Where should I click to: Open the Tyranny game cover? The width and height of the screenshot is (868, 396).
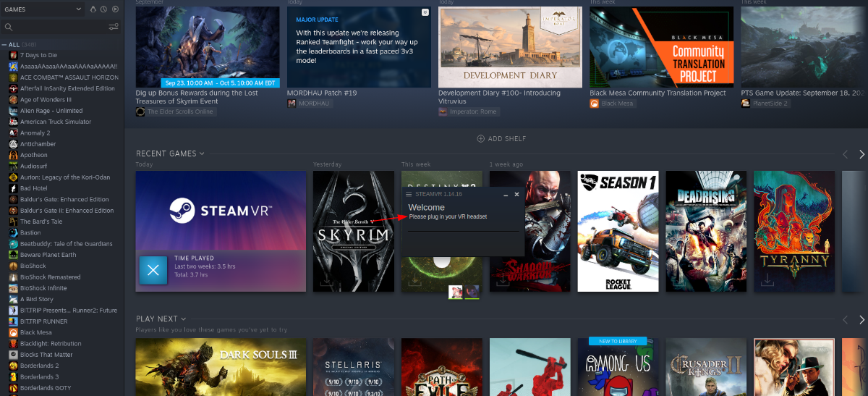click(794, 231)
